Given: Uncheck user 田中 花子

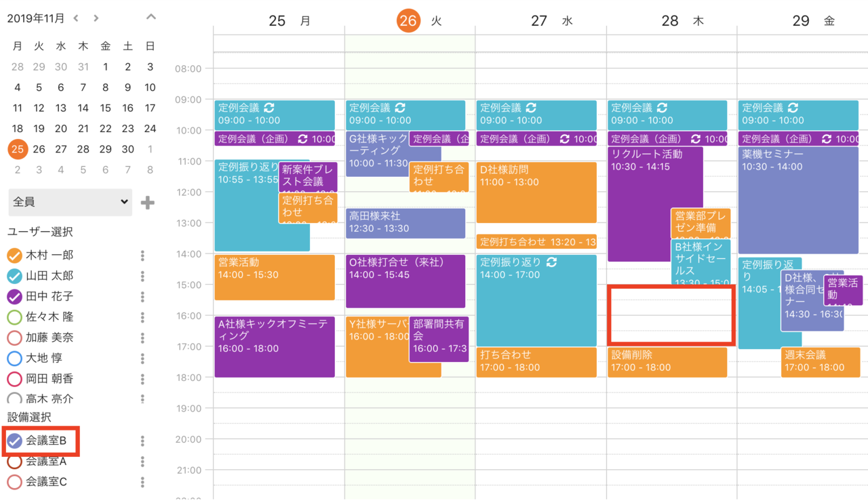Looking at the screenshot, I should pyautogui.click(x=14, y=296).
